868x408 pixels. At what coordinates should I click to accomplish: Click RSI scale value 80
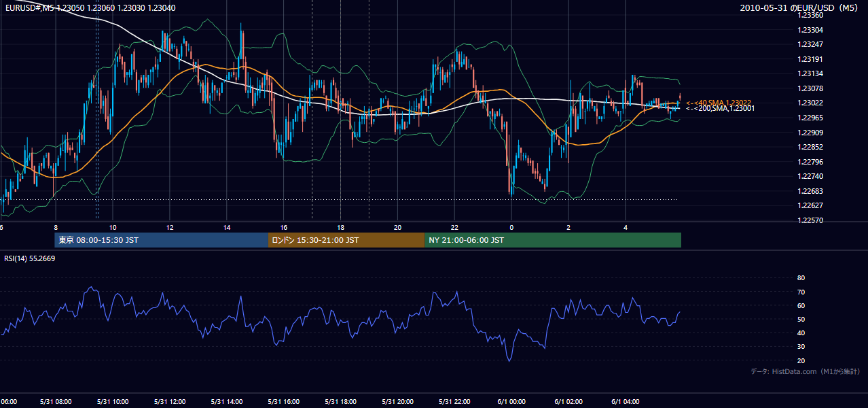[x=801, y=278]
